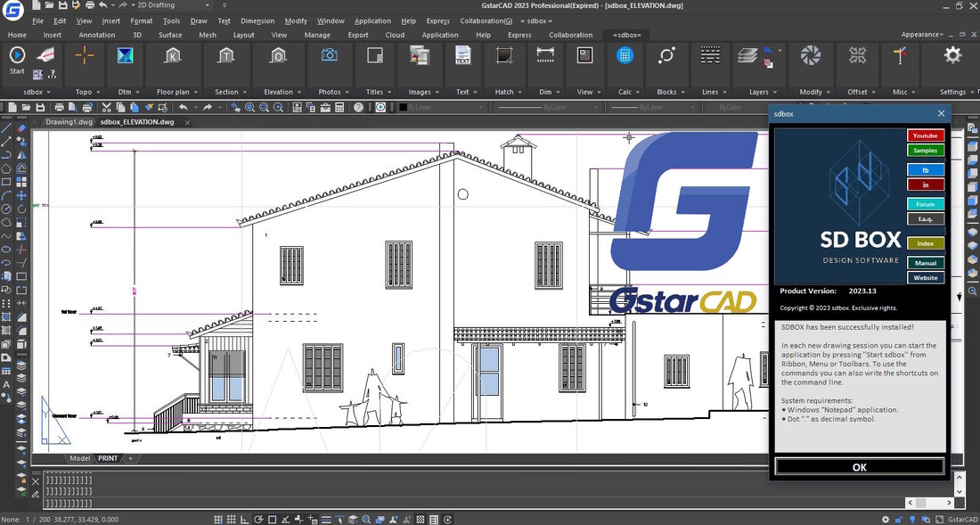The image size is (980, 525).
Task: Click the Layers stack ribbon icon
Action: point(747,56)
